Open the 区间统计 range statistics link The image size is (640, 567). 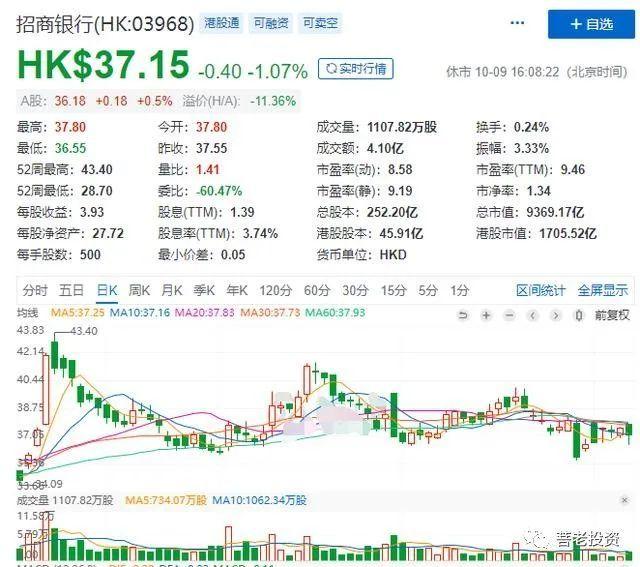541,291
